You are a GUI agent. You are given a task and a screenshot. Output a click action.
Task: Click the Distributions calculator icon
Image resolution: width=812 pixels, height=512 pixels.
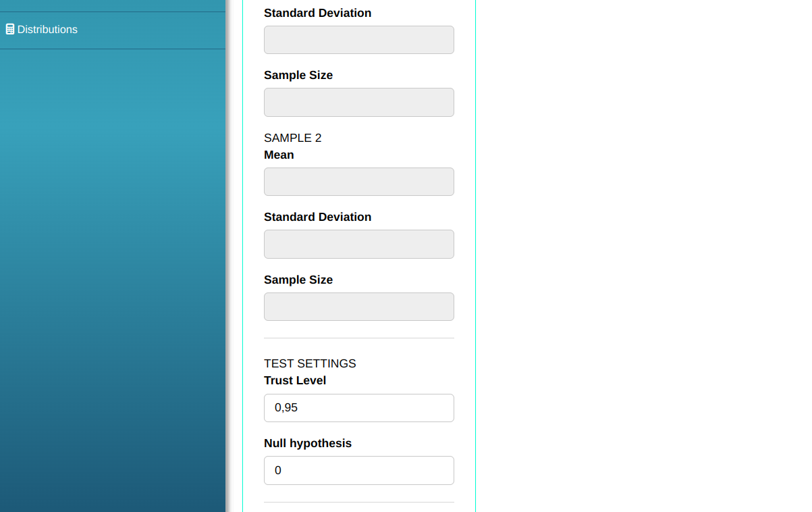10,30
